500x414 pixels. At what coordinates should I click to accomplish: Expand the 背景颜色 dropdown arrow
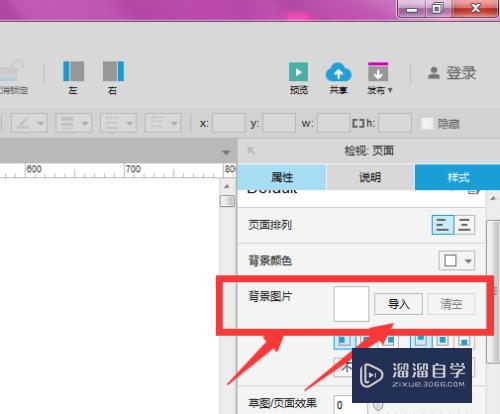pyautogui.click(x=468, y=261)
